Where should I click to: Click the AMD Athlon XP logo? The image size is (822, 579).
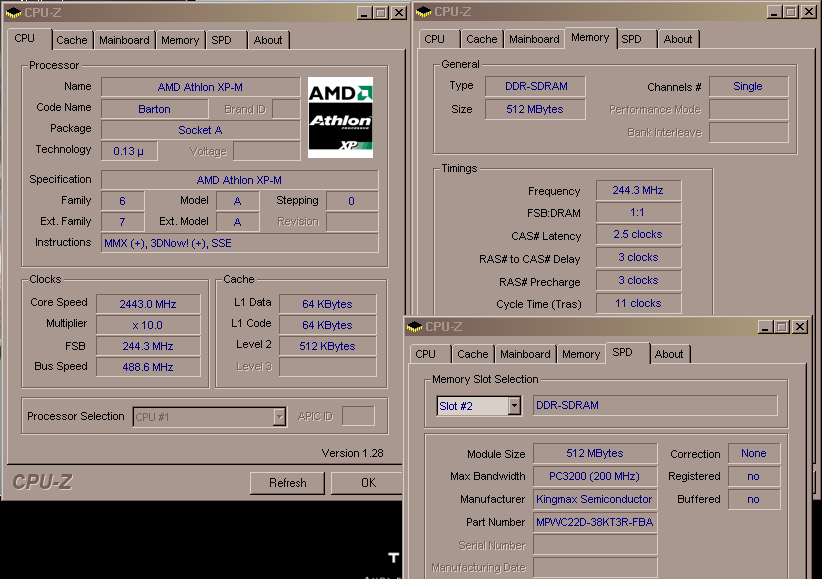(x=340, y=117)
